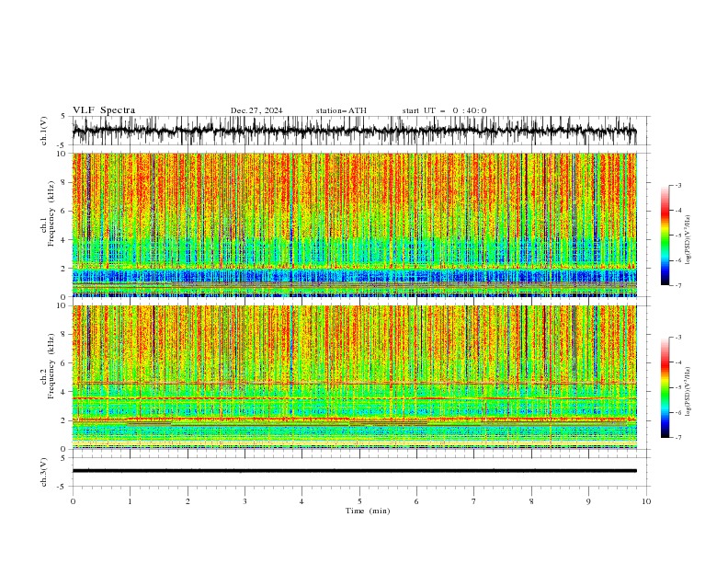Click the "-3" tick on ch.2 color bar

[678, 338]
